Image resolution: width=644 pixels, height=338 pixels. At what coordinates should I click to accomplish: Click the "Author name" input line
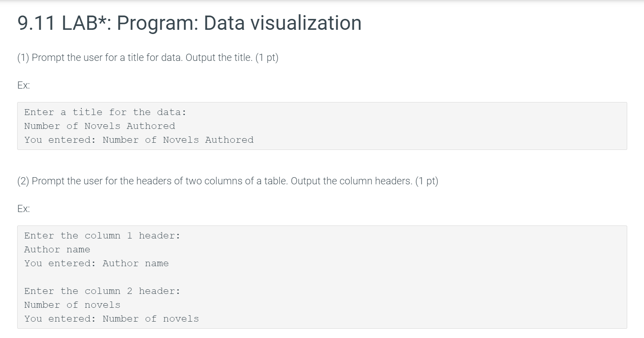click(57, 249)
